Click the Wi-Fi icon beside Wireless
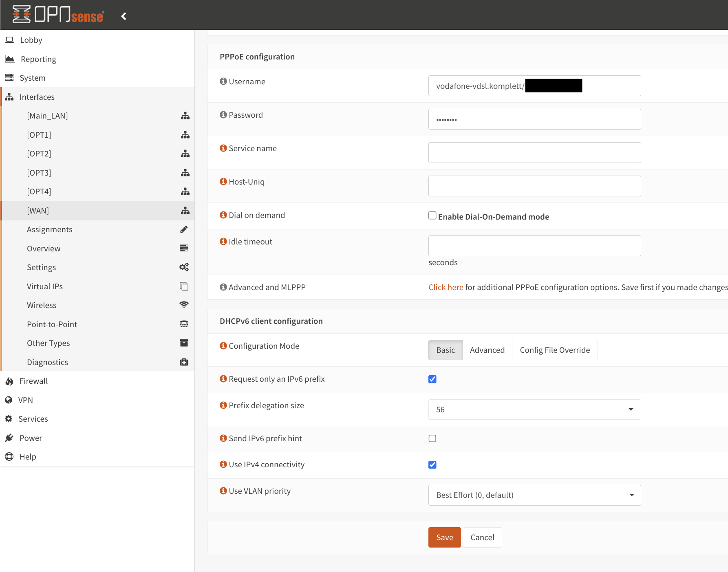 pos(184,305)
